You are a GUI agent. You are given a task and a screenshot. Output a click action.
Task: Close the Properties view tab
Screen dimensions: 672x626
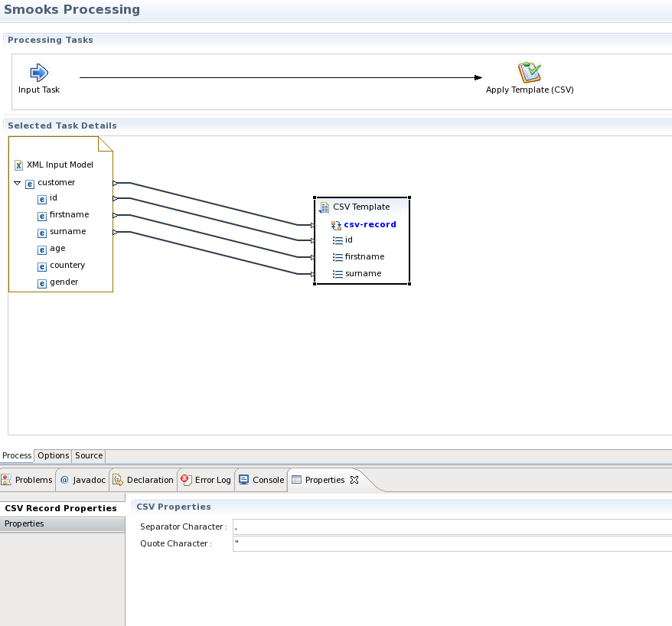tap(354, 480)
